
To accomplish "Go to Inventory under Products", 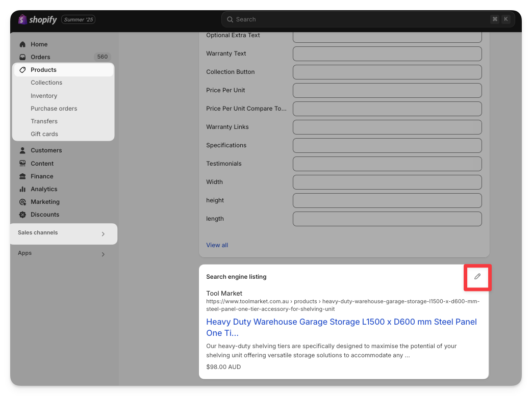I will point(44,96).
